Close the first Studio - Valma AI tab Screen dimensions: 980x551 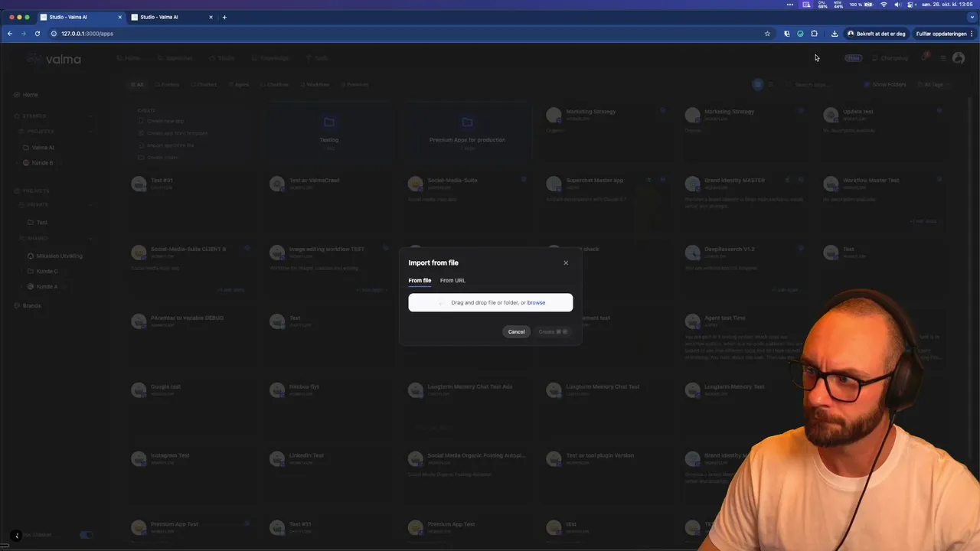point(119,17)
